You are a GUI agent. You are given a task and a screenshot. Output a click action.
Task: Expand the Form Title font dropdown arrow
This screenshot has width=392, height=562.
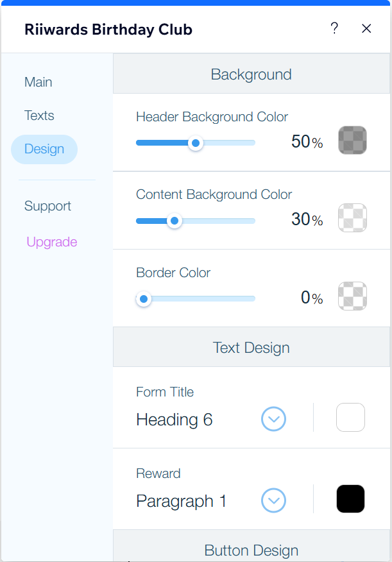273,420
